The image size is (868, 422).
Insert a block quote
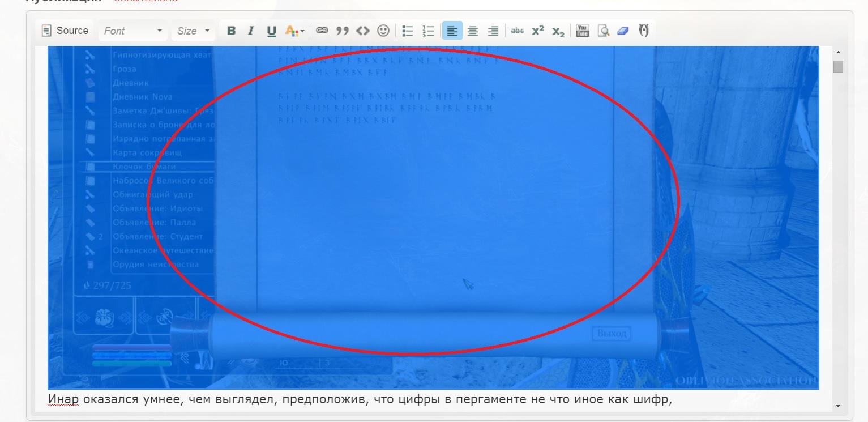tap(342, 31)
